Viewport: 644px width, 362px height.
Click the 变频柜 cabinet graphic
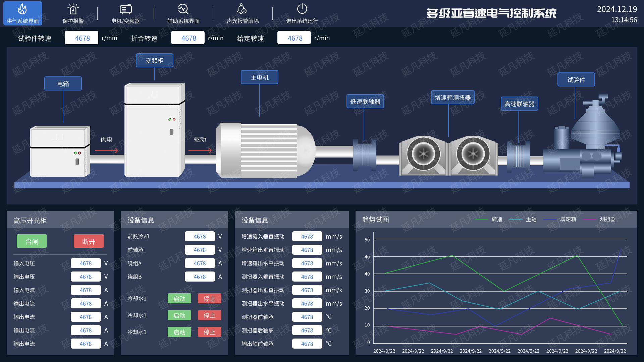coord(154,130)
